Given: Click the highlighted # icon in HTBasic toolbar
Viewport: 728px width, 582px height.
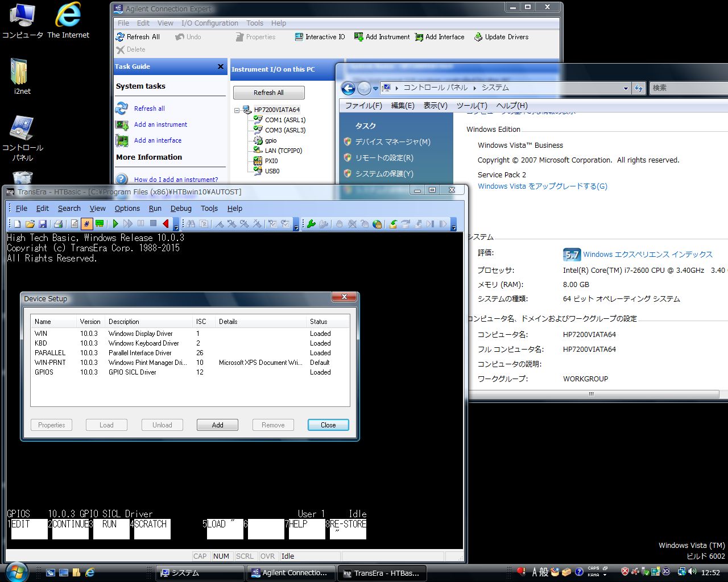Looking at the screenshot, I should tap(86, 224).
